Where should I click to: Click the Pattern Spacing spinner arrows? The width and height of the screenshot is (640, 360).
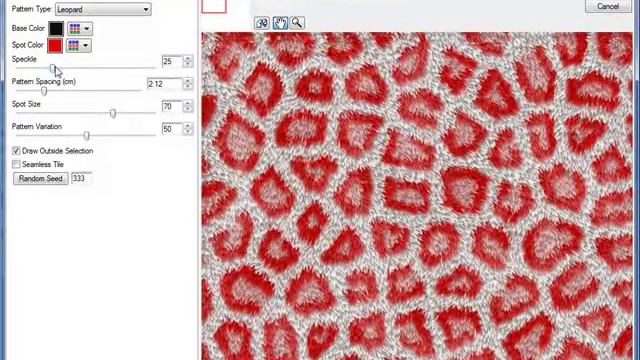pyautogui.click(x=187, y=84)
